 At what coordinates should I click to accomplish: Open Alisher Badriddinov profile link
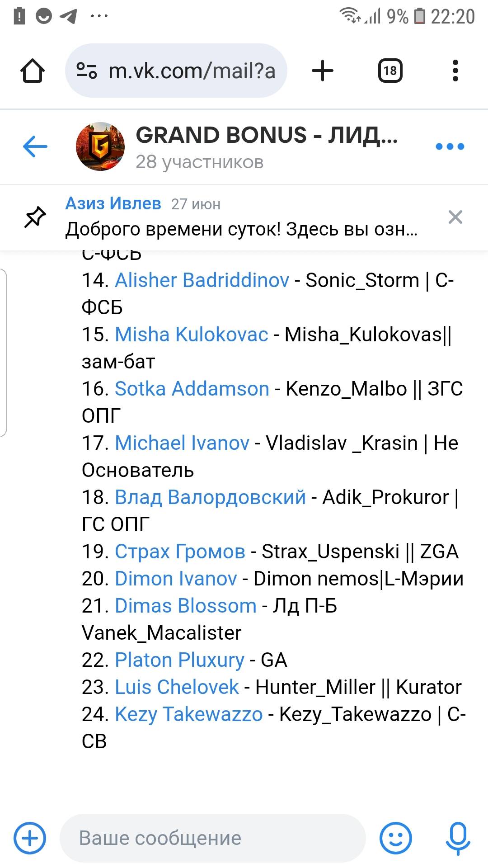click(202, 280)
